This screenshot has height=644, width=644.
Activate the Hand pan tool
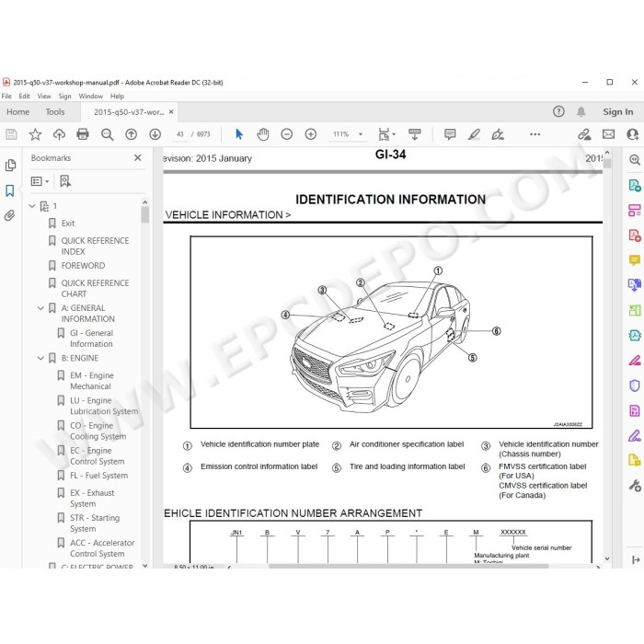point(263,134)
